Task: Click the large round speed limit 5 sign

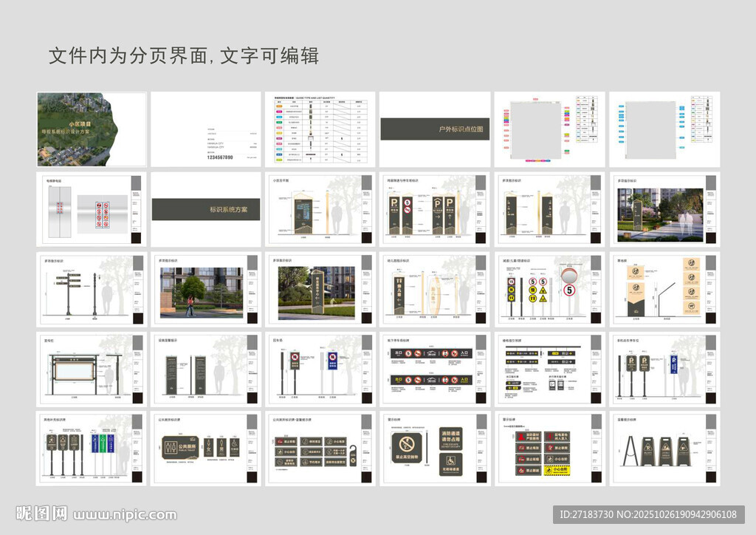Action: pyautogui.click(x=569, y=290)
